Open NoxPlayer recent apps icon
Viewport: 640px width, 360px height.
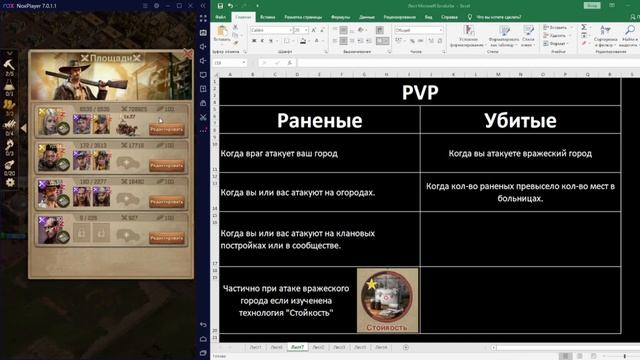(203, 353)
